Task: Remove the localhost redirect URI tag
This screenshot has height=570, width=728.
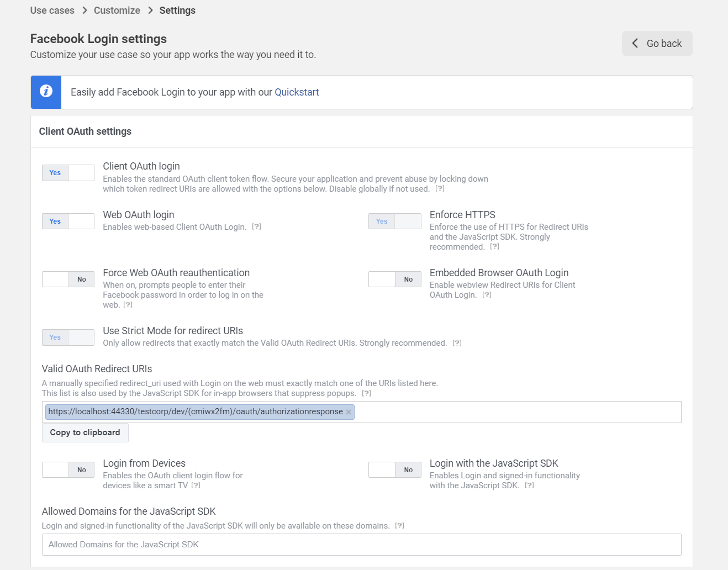Action: coord(349,411)
